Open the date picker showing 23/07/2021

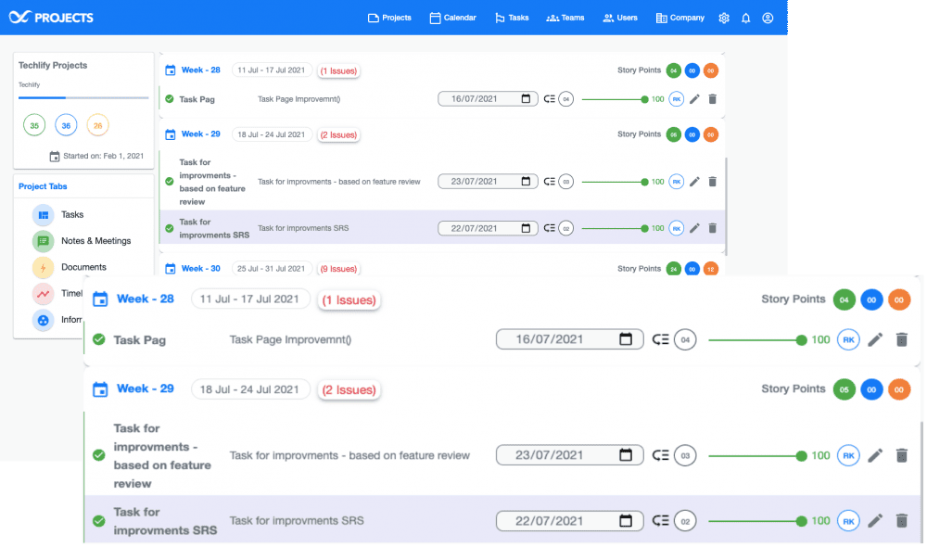click(x=569, y=455)
